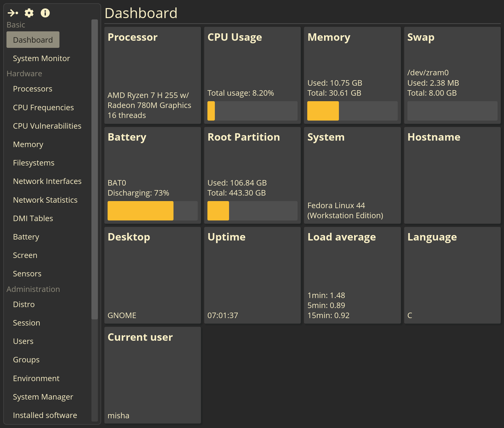Open the info about icon
504x428 pixels.
click(45, 13)
